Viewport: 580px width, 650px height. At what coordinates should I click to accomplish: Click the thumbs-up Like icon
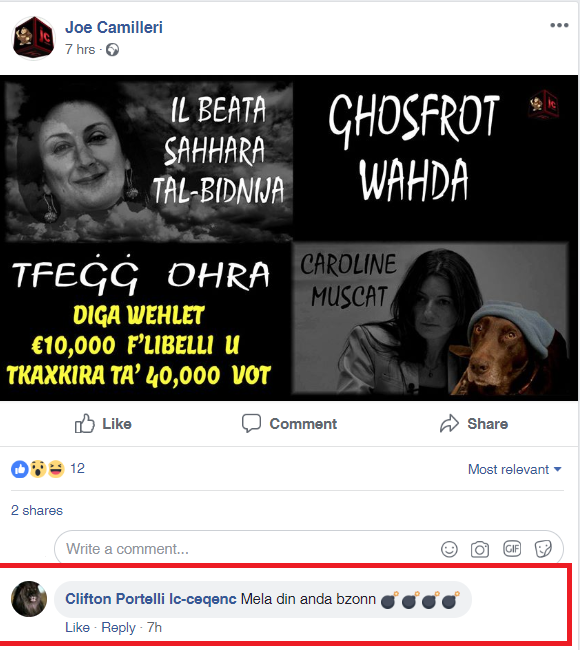[85, 424]
